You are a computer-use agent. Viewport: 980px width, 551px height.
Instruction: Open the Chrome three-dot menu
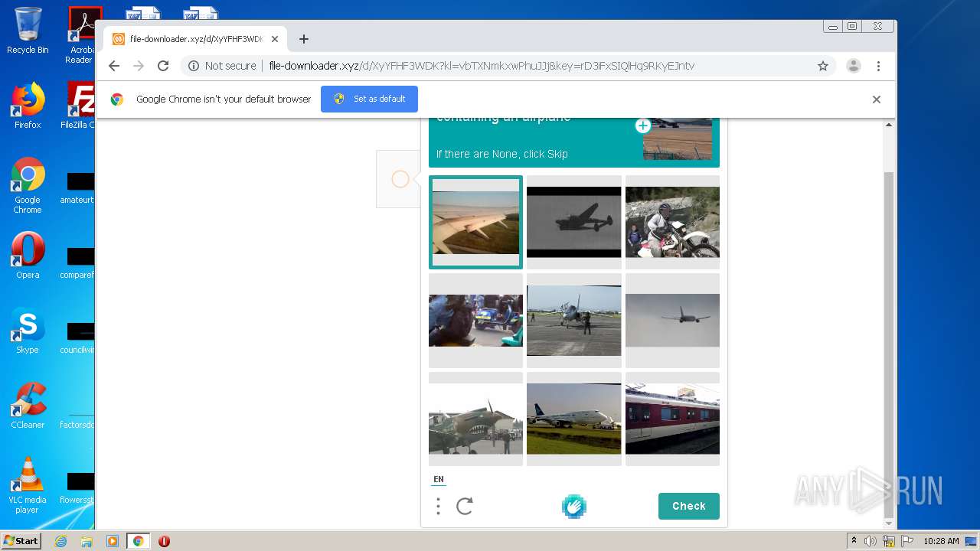878,66
